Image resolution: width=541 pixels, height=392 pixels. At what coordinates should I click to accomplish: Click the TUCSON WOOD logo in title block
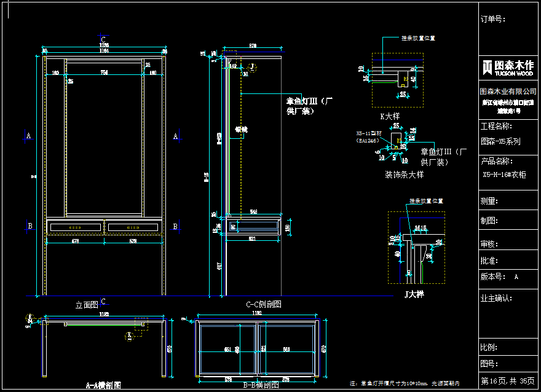(x=508, y=68)
